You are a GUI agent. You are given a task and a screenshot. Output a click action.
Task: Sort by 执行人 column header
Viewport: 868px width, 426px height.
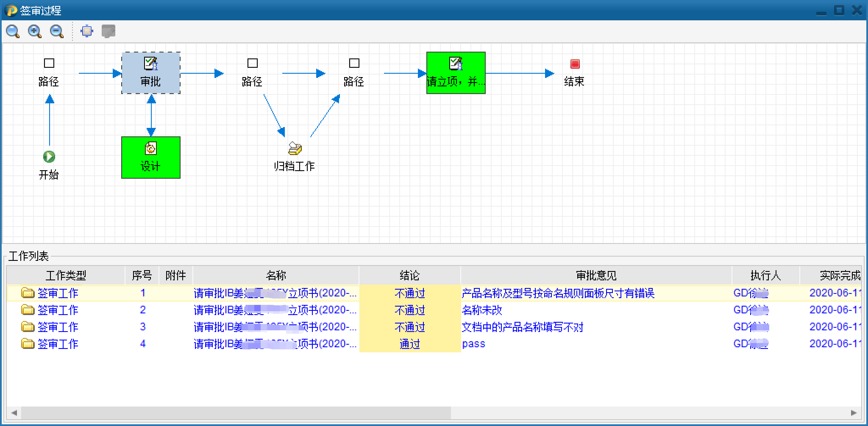coord(766,276)
